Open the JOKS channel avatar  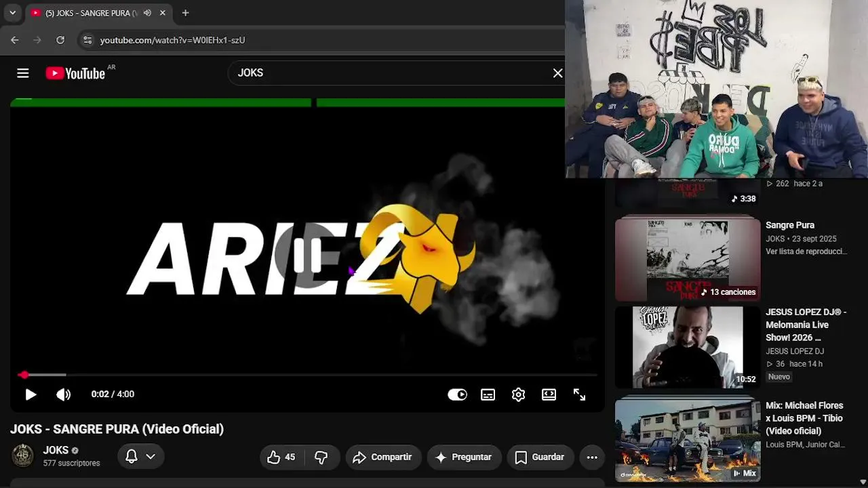pos(22,456)
